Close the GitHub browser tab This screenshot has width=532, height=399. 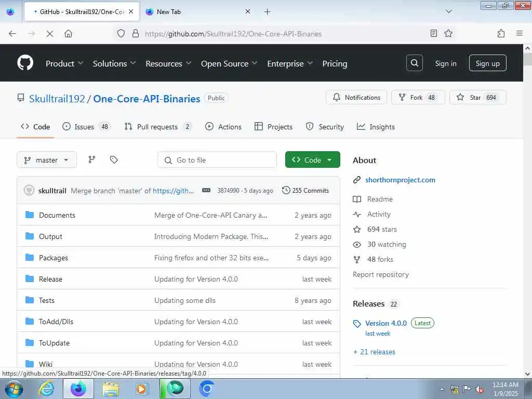131,11
